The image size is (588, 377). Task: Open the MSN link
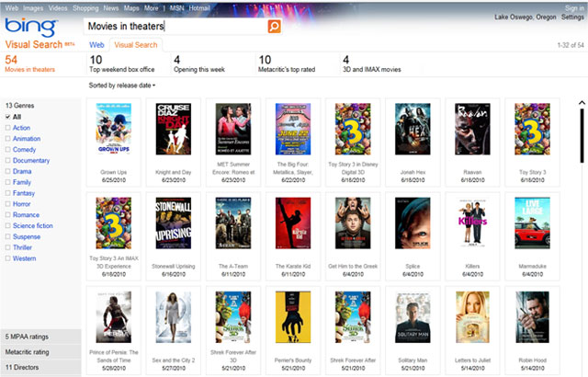176,8
